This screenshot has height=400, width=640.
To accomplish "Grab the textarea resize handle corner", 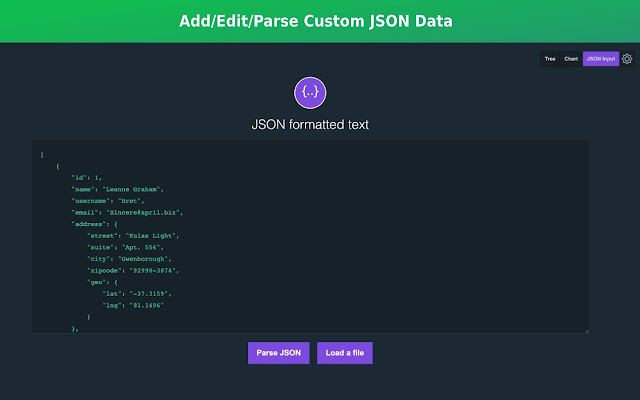I will click(x=585, y=329).
